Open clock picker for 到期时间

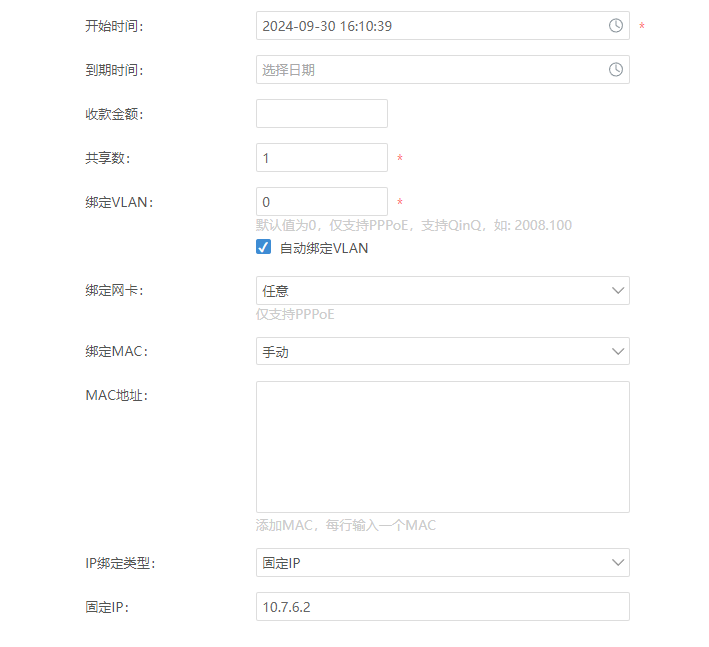(615, 70)
